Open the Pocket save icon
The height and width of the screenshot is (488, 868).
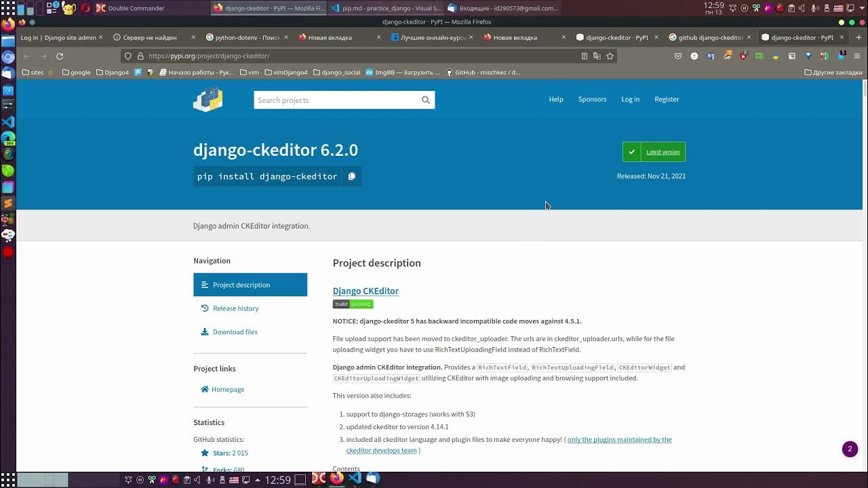677,56
